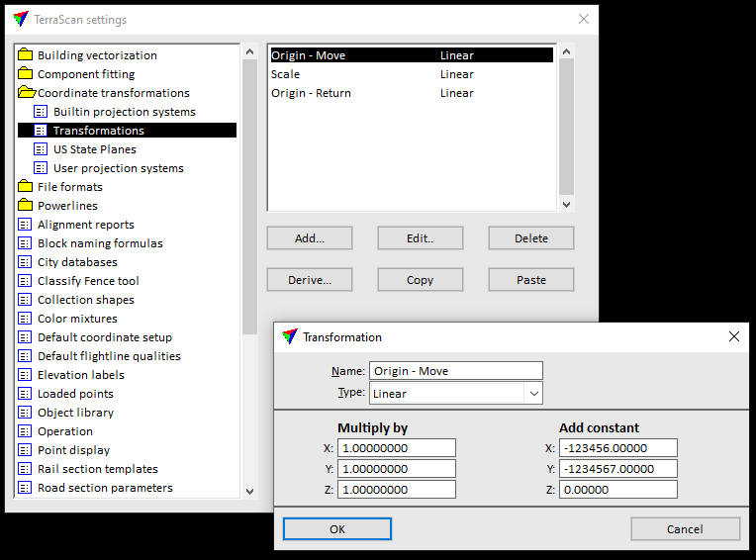The image size is (756, 560).
Task: Click the Color mixtures list icon
Action: 25,319
